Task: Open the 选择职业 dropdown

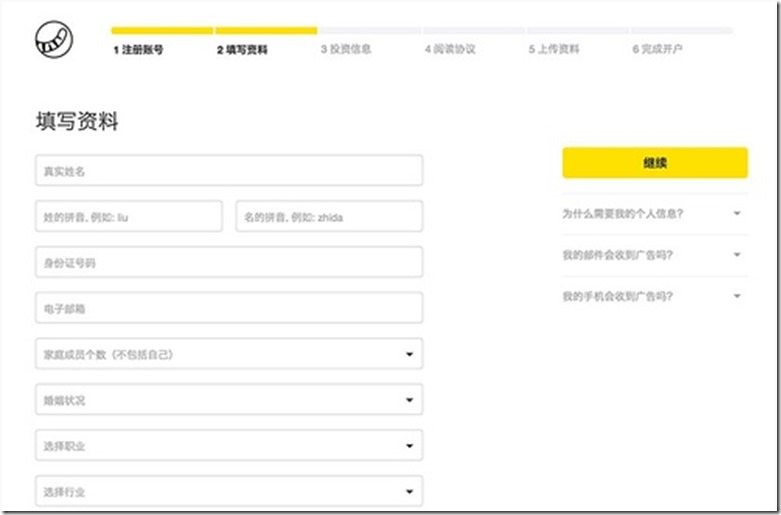Action: point(228,446)
